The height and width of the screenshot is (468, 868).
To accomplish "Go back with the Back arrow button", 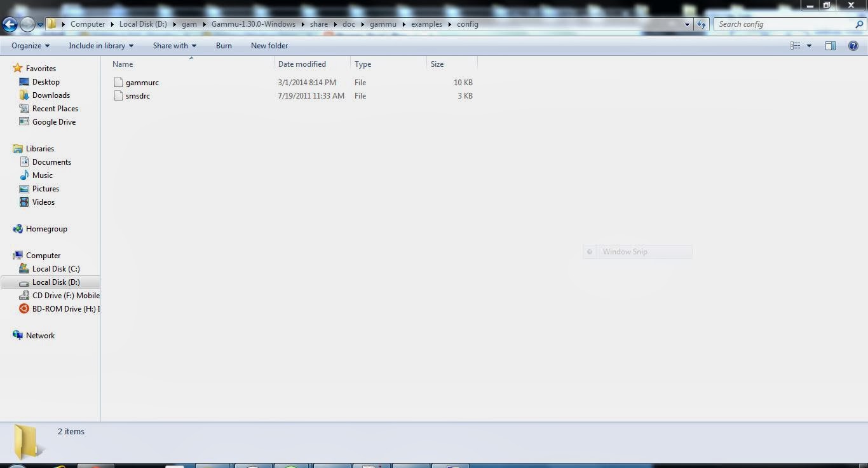I will coord(10,25).
